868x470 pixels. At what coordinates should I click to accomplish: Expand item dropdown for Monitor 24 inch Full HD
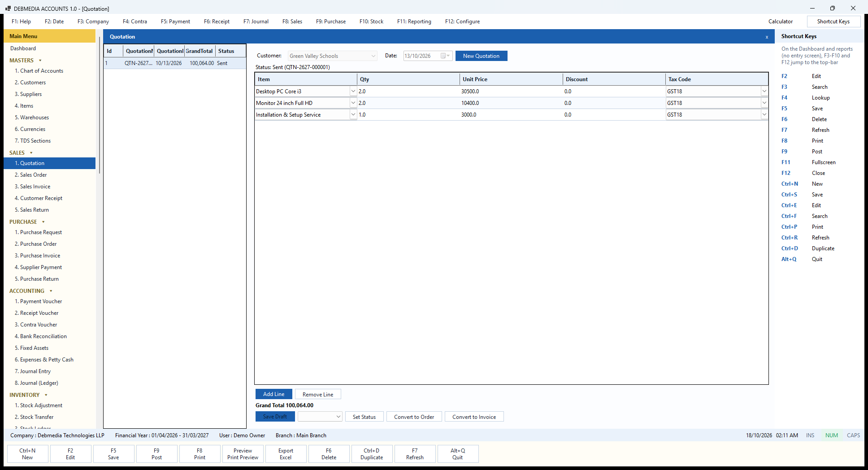point(353,103)
